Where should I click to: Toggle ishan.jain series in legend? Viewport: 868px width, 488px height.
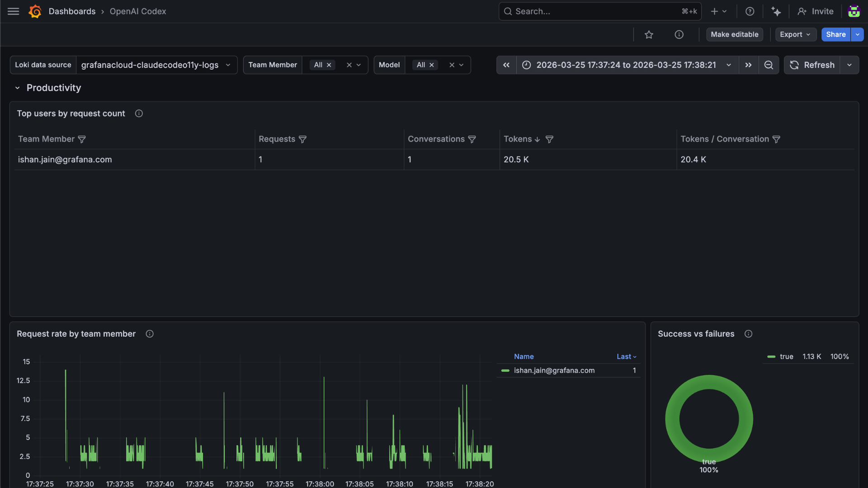coord(554,371)
